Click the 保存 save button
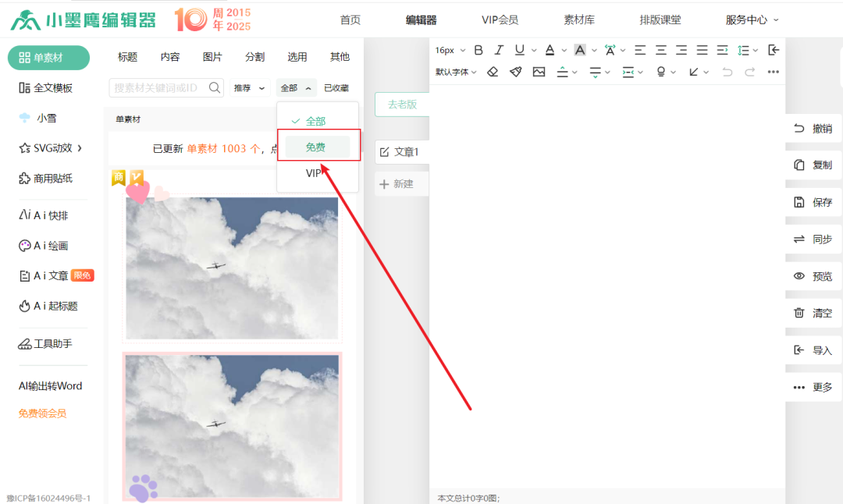This screenshot has width=843, height=504. (x=813, y=202)
